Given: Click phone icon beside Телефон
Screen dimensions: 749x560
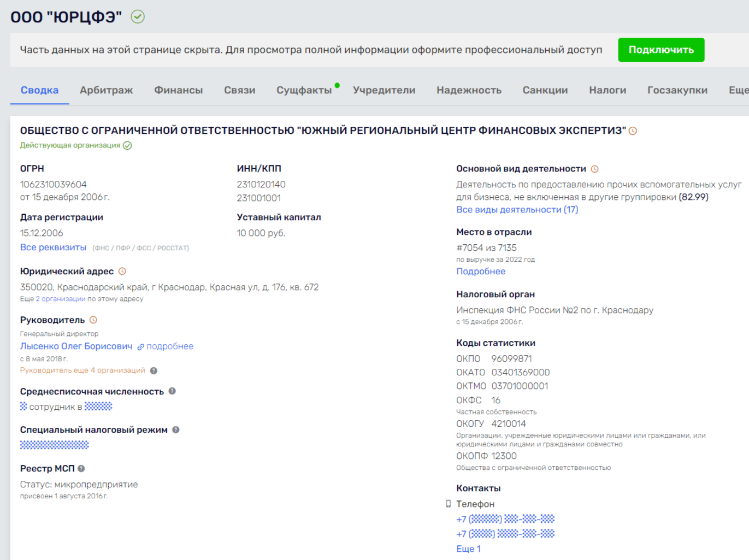Looking at the screenshot, I should click(x=449, y=504).
